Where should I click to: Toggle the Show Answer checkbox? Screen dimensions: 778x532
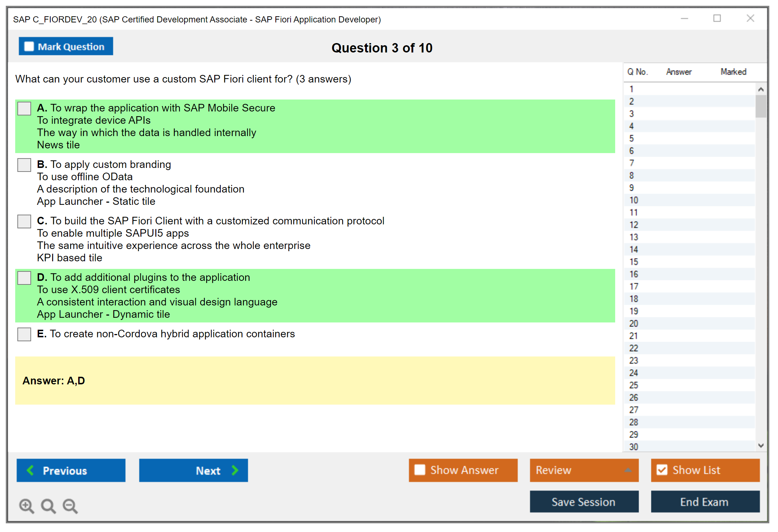[420, 470]
